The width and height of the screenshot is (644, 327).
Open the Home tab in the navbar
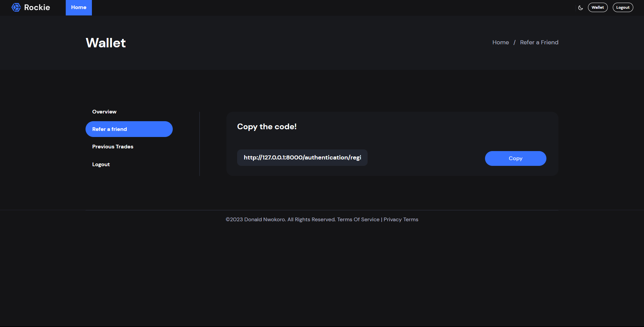79,7
